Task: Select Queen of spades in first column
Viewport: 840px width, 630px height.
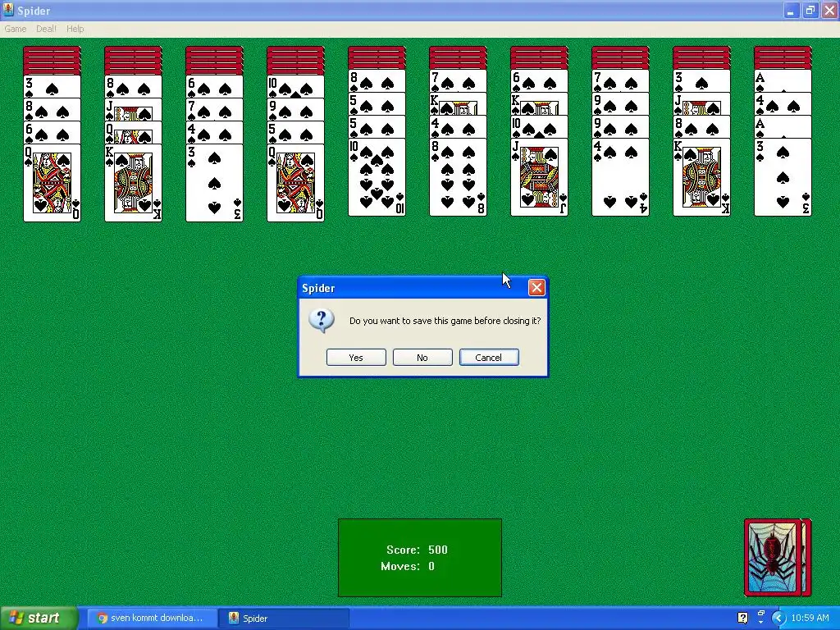Action: coord(52,183)
